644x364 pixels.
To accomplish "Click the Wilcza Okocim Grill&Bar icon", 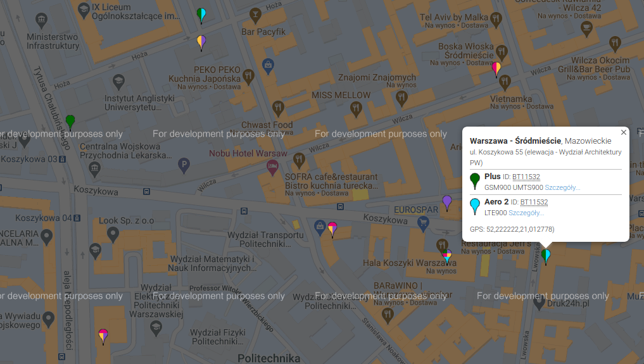I will (615, 44).
